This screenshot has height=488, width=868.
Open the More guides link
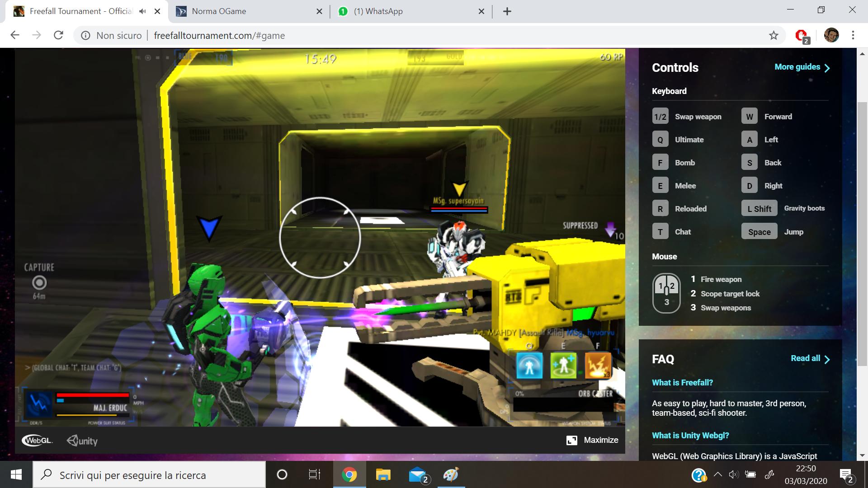[802, 67]
